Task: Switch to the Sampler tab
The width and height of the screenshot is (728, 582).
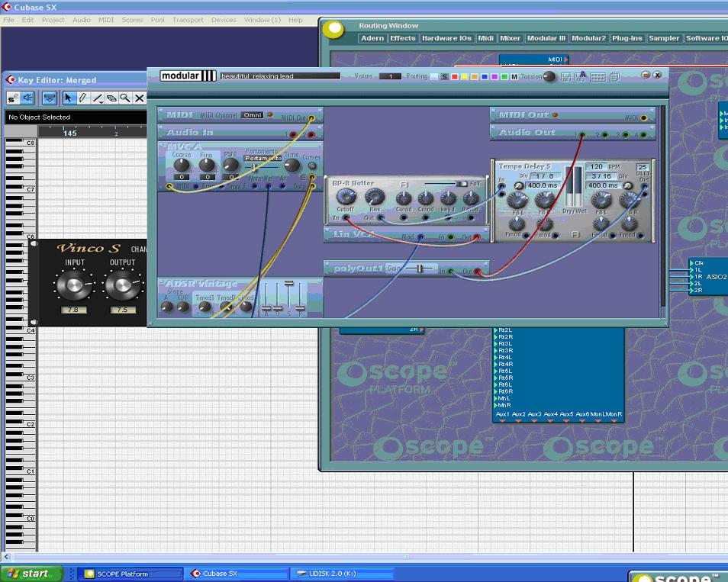Action: click(x=664, y=38)
